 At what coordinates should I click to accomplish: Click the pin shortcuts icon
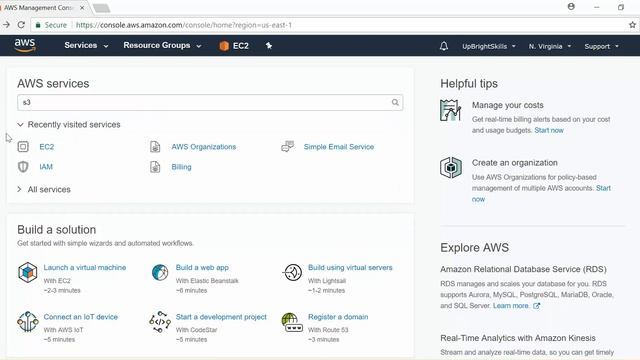[x=269, y=46]
